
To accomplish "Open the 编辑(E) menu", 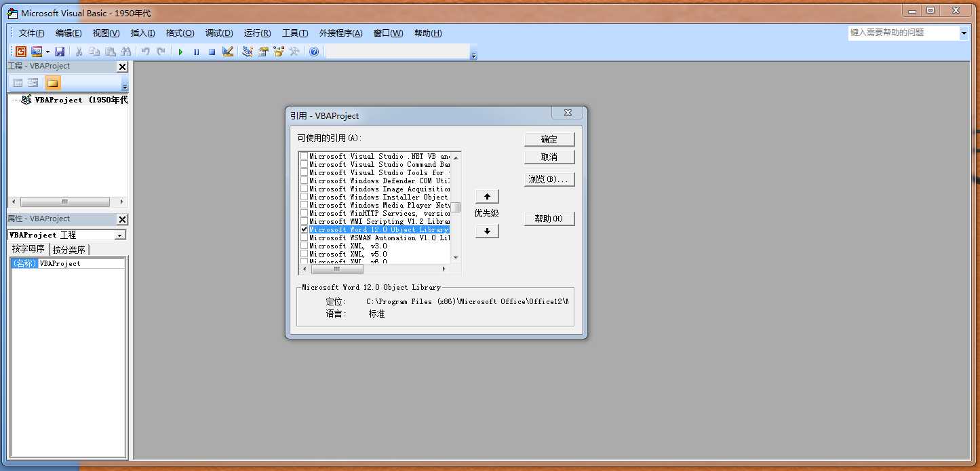I will pyautogui.click(x=68, y=33).
